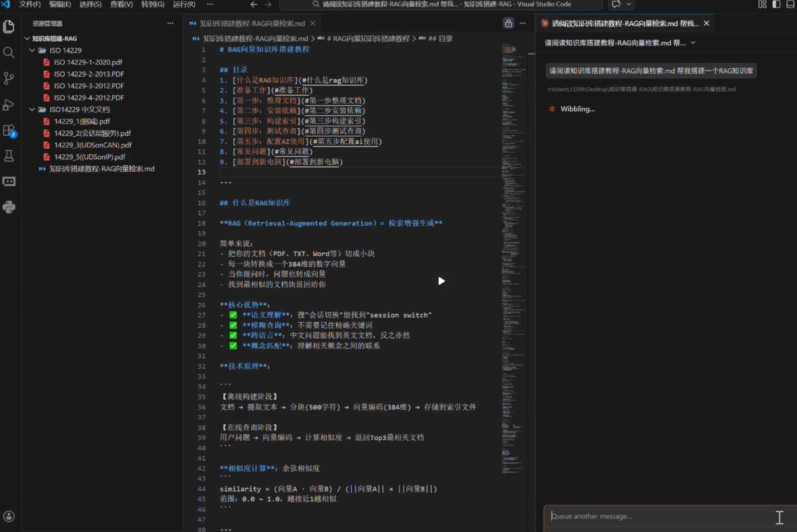This screenshot has height=532, width=797.
Task: Open the 查看(V) menu
Action: [121, 4]
